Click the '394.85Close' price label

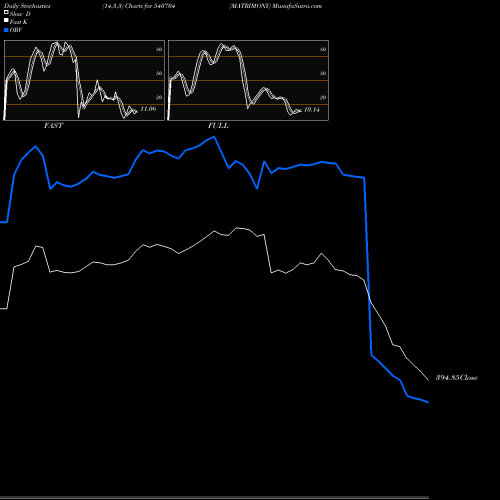tap(457, 378)
